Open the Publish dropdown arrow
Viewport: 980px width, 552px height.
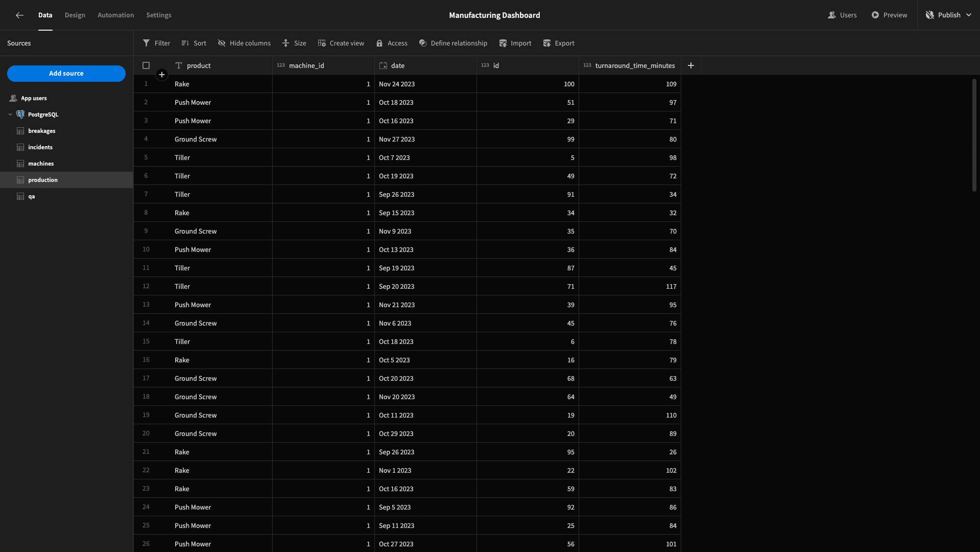(x=969, y=15)
